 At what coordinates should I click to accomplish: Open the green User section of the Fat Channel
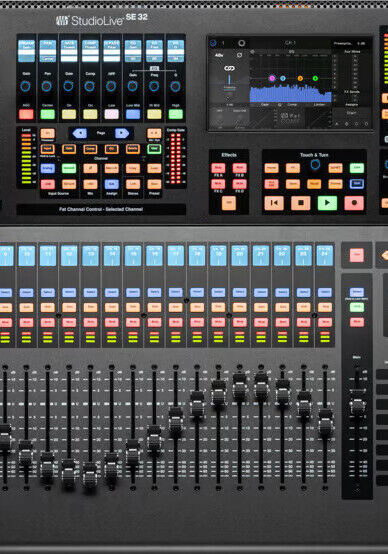click(x=154, y=149)
